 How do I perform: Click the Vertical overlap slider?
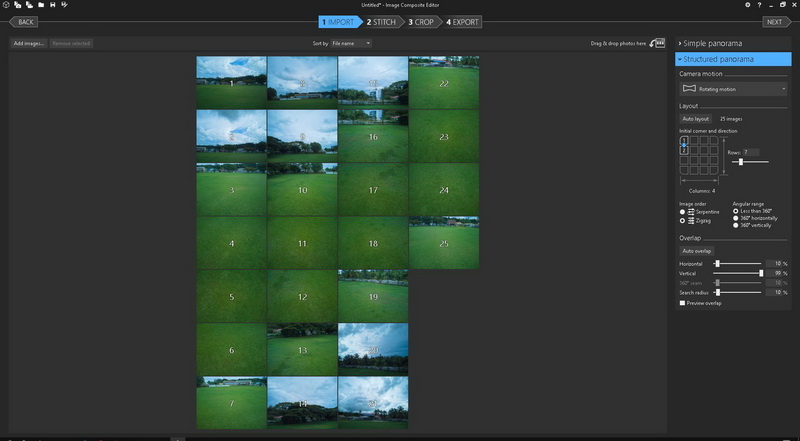(737, 274)
